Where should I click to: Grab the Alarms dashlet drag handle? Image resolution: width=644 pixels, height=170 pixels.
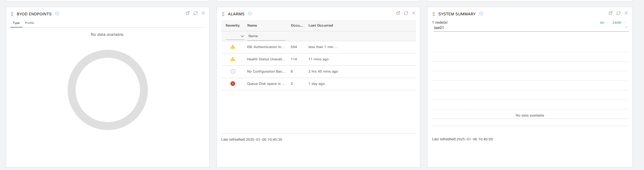[x=223, y=14]
